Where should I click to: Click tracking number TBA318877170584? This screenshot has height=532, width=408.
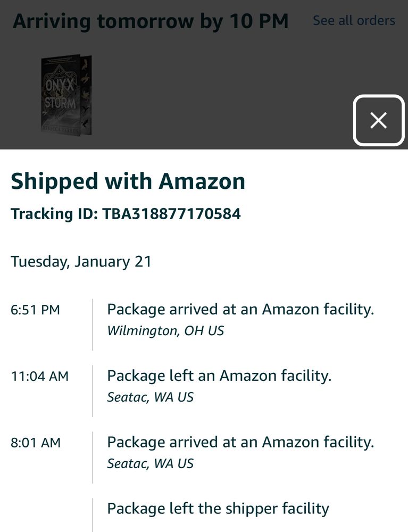(x=171, y=214)
